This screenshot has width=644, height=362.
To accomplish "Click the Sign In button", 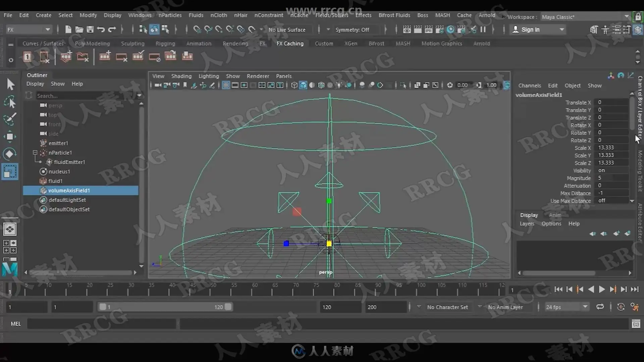I will click(530, 29).
